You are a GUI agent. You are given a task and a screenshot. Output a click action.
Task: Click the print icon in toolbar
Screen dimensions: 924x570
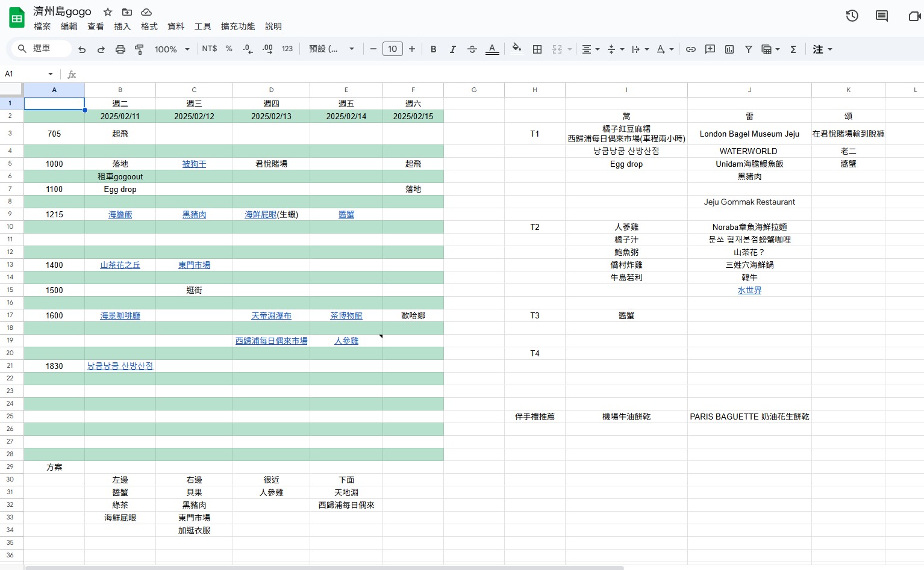[x=120, y=49]
